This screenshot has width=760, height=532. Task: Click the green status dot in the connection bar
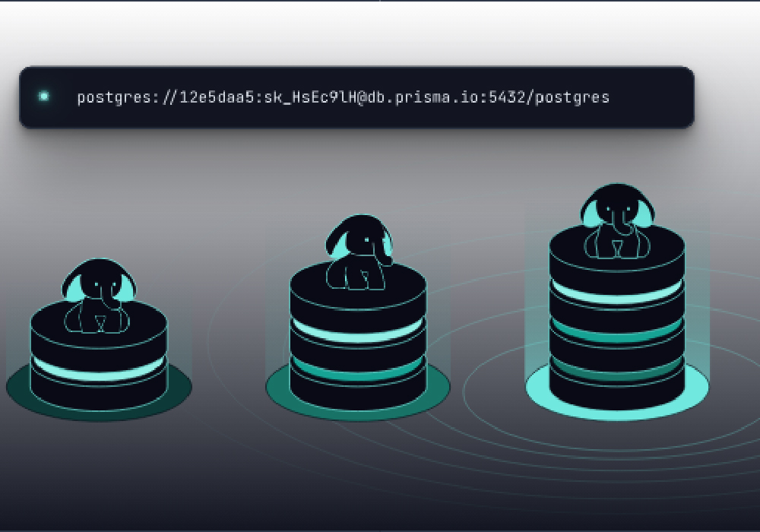[x=44, y=97]
